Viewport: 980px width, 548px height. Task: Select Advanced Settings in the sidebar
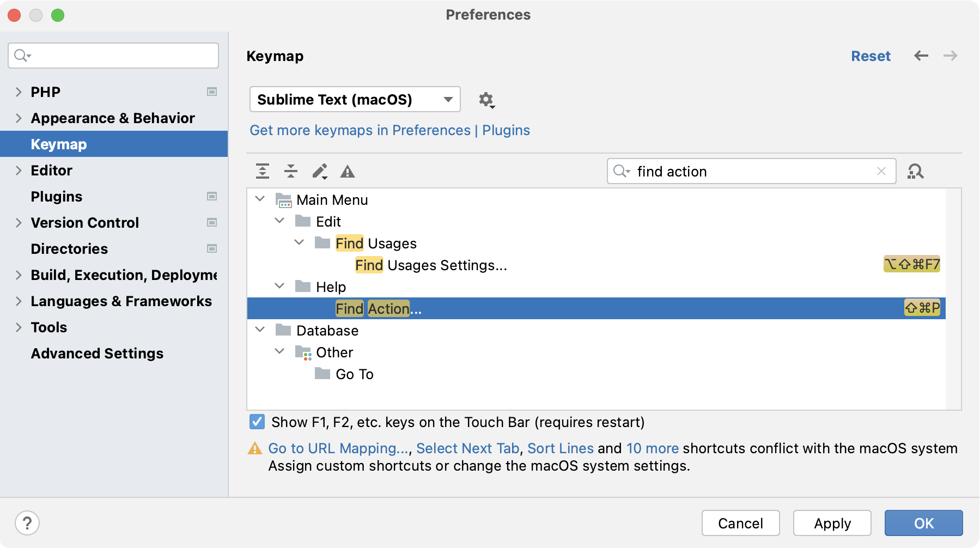tap(97, 354)
